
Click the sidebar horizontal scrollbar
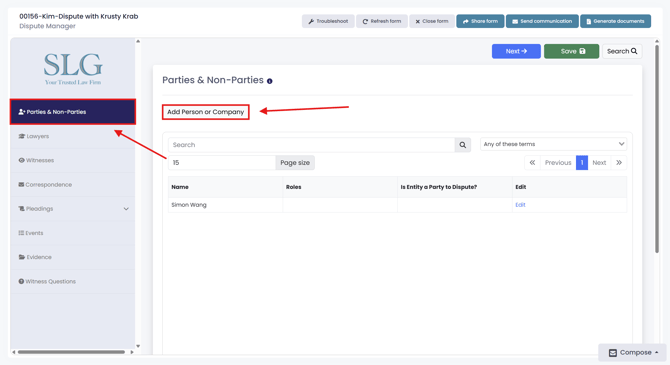pos(71,352)
